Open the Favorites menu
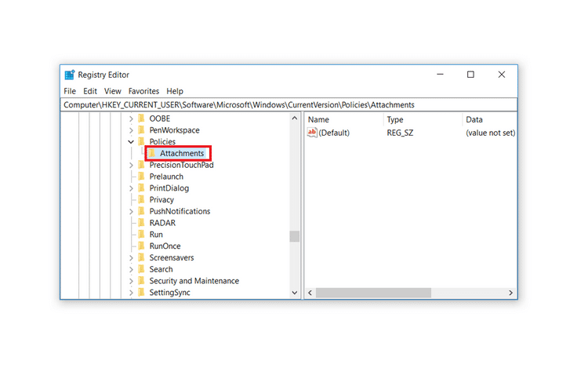Screen dimensions: 588x368 tap(143, 91)
